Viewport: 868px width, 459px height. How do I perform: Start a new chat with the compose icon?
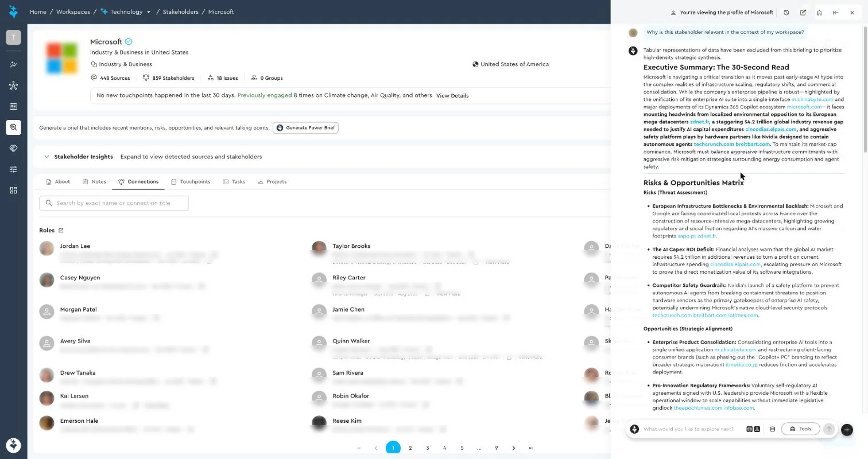pyautogui.click(x=803, y=13)
